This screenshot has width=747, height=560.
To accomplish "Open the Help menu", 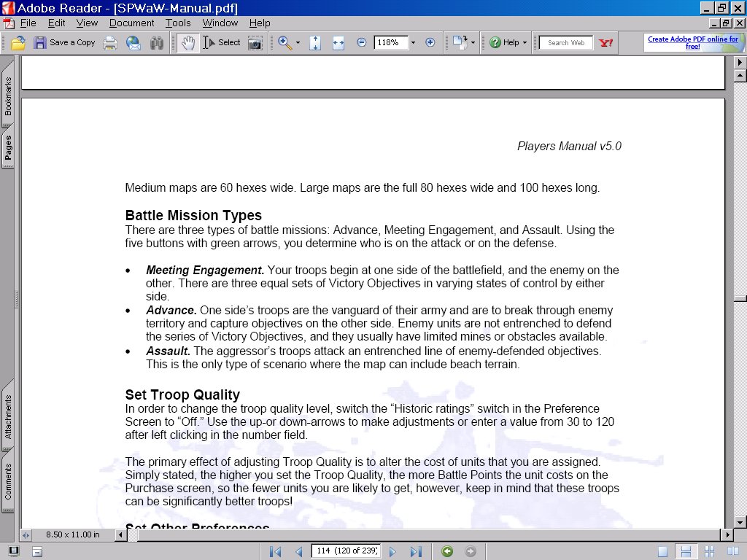I will click(260, 23).
